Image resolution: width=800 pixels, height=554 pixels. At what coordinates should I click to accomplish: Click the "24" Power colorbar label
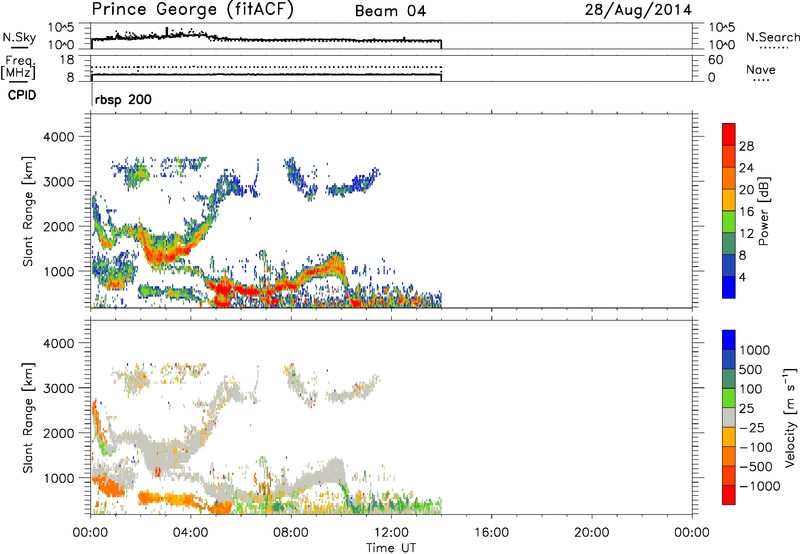[x=746, y=168]
